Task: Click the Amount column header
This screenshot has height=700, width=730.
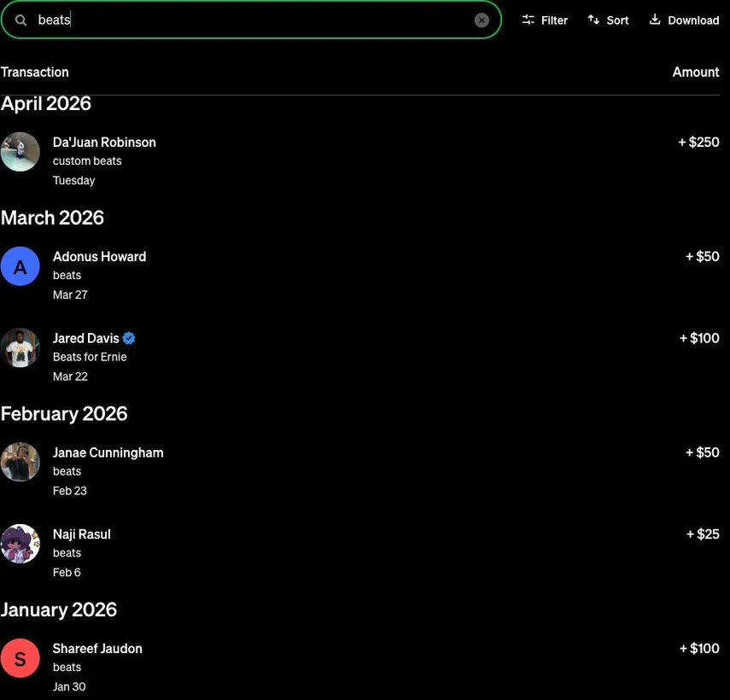Action: point(696,73)
